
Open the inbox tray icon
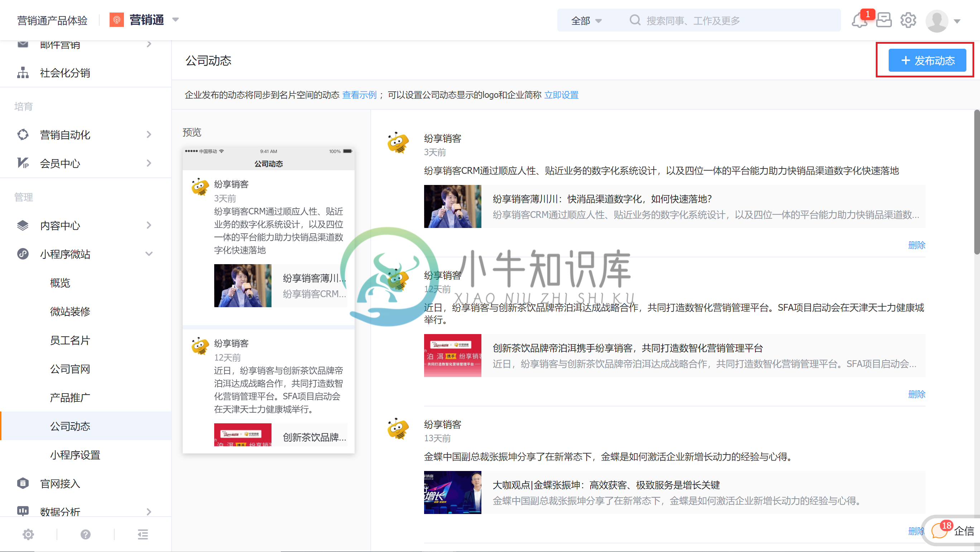[x=883, y=20]
